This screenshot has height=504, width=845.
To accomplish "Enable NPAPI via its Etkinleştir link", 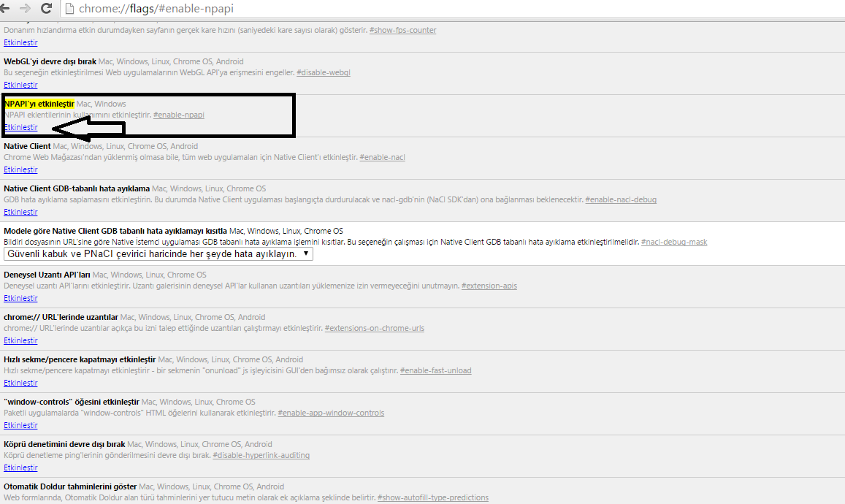I will [21, 127].
